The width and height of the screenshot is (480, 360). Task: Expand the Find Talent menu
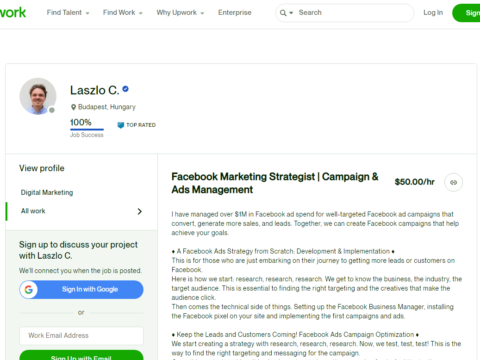(68, 13)
